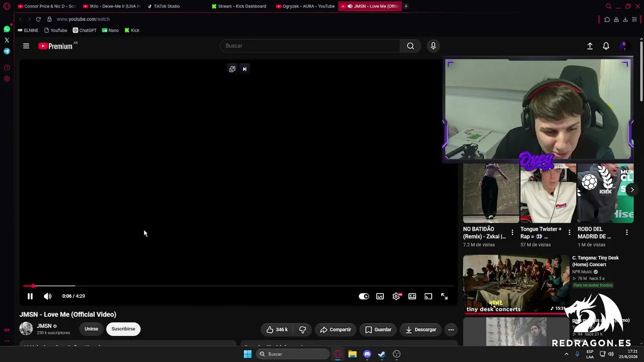Pause the video playback
This screenshot has width=644, height=362.
[30, 296]
